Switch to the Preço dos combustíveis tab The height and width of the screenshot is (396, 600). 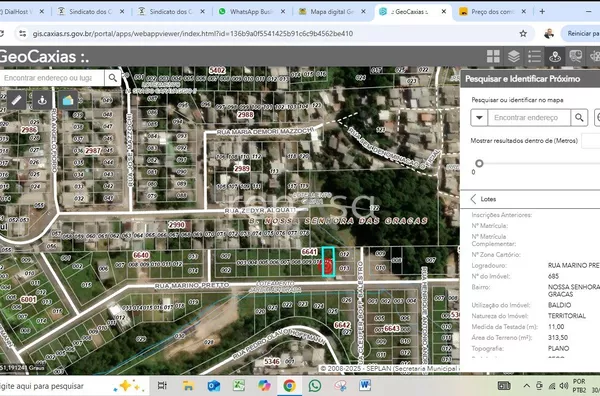(x=492, y=12)
